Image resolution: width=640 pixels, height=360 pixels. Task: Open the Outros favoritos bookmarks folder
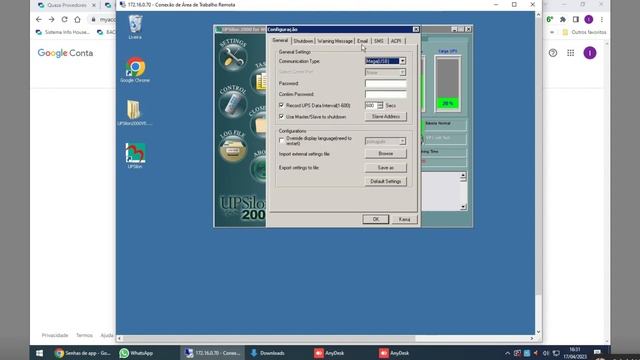[x=584, y=32]
